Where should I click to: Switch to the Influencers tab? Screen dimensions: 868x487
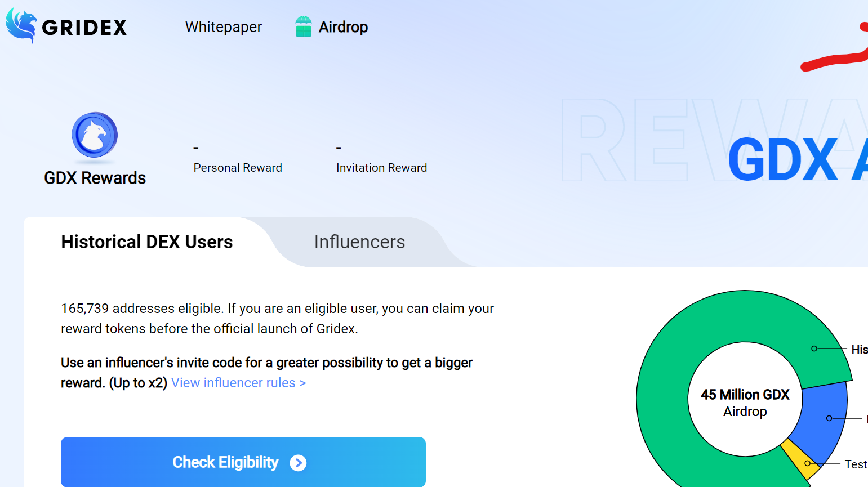359,242
